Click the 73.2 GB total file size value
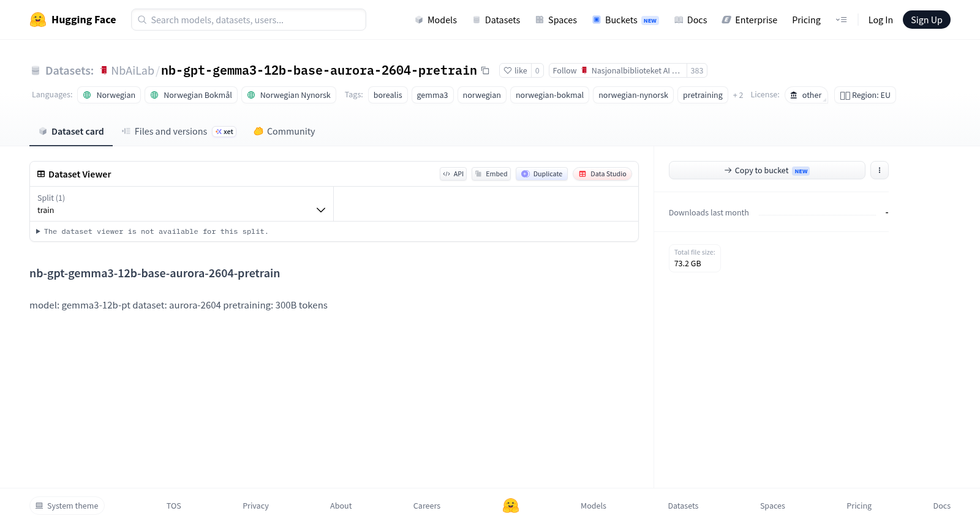Screen dimensions: 980x527 click(x=688, y=263)
